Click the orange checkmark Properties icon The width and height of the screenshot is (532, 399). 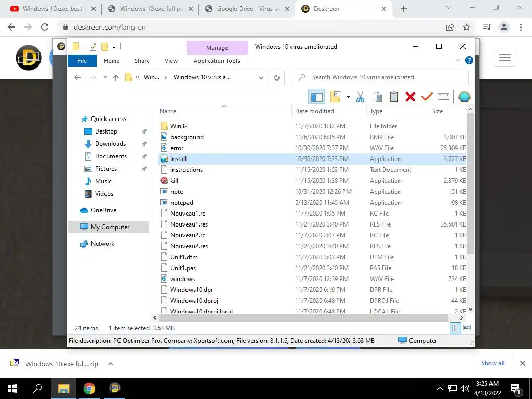[x=427, y=97]
